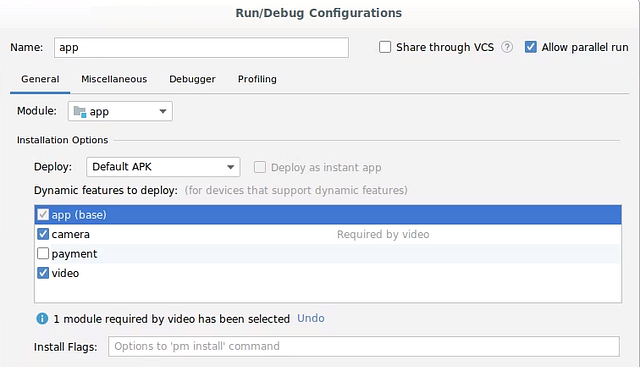This screenshot has width=640, height=367.
Task: Select the app (base) row in list
Action: click(328, 215)
